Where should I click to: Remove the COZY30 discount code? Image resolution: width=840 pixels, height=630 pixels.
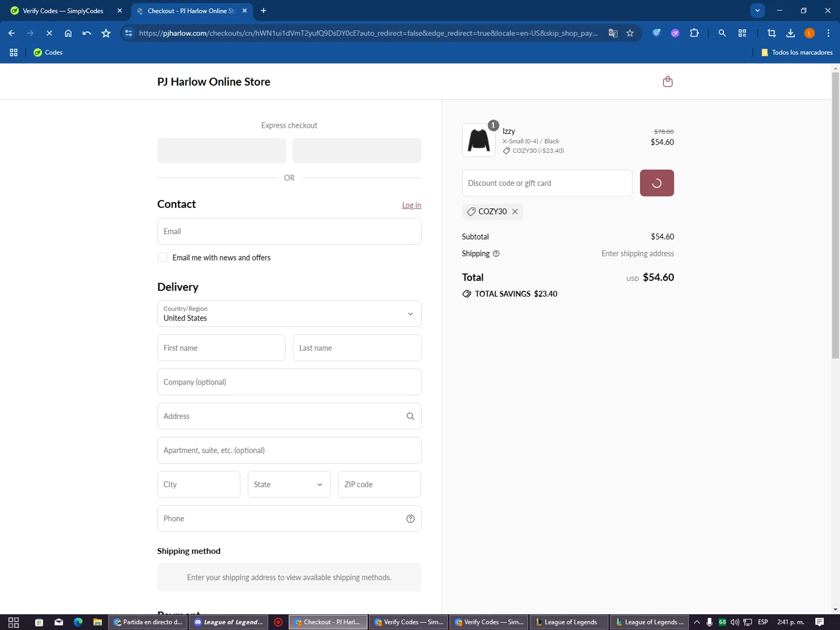pos(515,212)
